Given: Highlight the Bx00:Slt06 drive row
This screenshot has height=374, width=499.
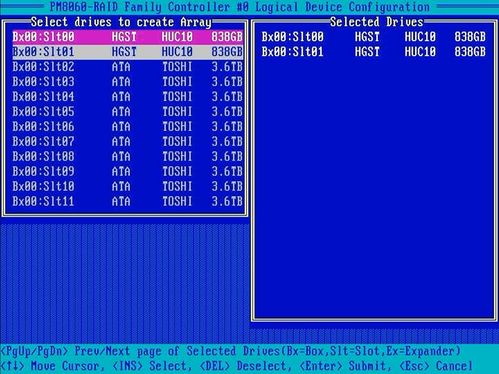Looking at the screenshot, I should tap(128, 127).
